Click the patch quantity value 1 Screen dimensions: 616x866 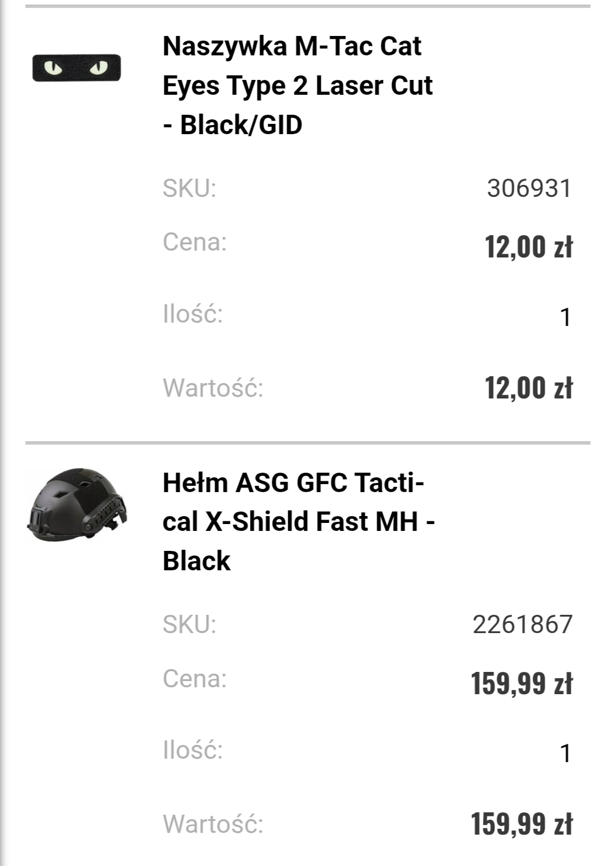pyautogui.click(x=565, y=317)
